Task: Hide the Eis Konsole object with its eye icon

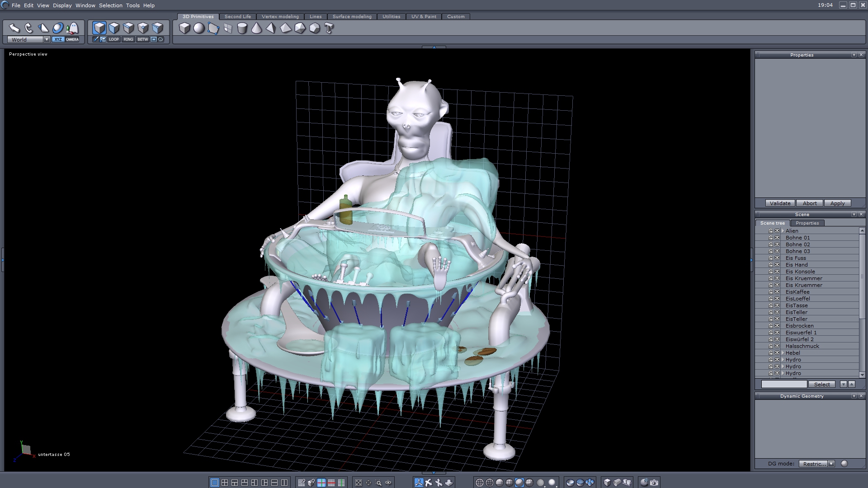Action: (777, 272)
